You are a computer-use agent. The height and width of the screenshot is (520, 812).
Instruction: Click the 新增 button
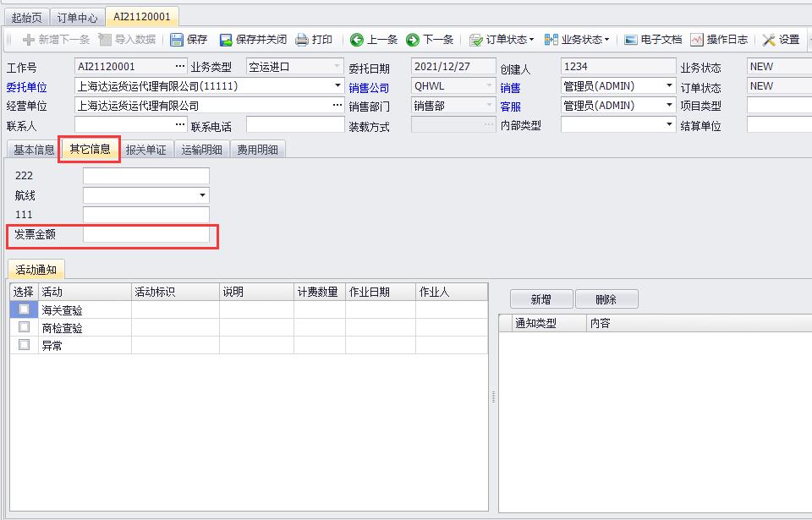pos(540,299)
